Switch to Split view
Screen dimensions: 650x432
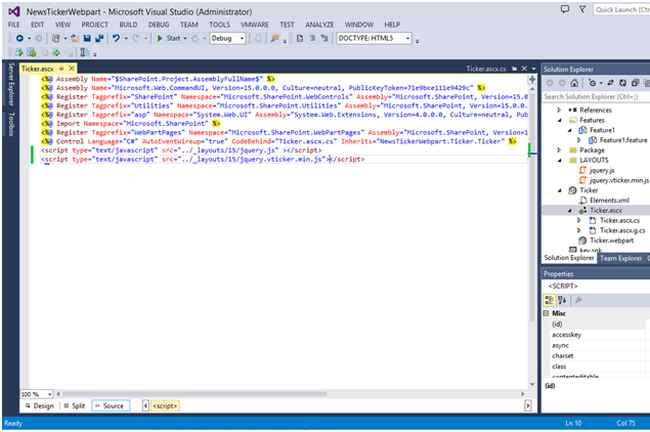[75, 406]
